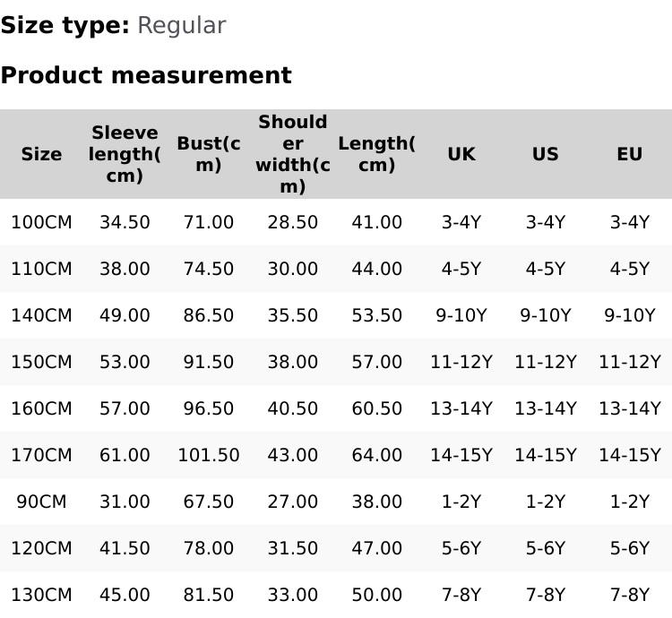Click the Sleeve length column header
Screen dimensions: 672x618
point(125,154)
